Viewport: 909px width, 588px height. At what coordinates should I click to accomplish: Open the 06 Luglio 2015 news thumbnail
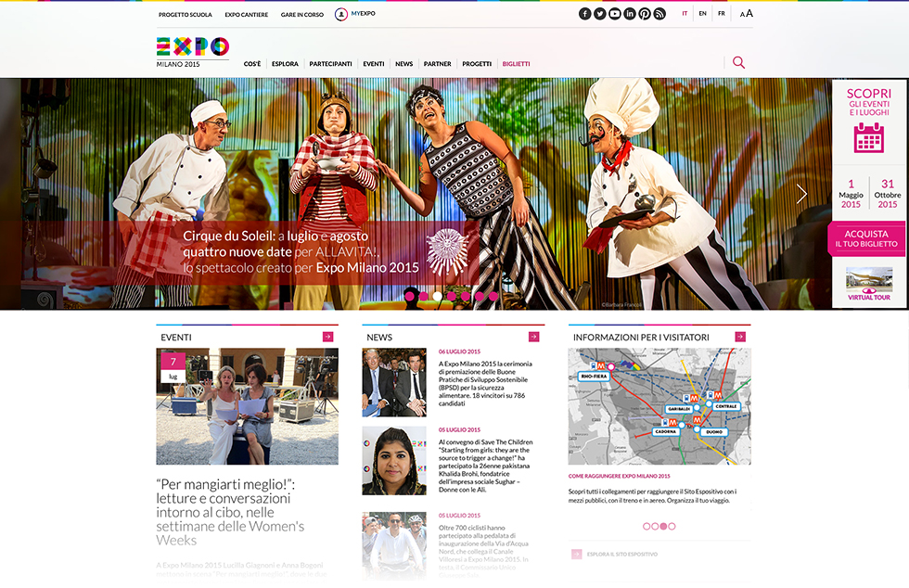[394, 382]
